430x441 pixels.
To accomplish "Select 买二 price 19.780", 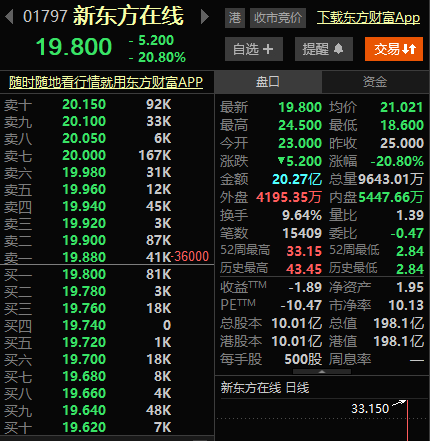I will (84, 291).
